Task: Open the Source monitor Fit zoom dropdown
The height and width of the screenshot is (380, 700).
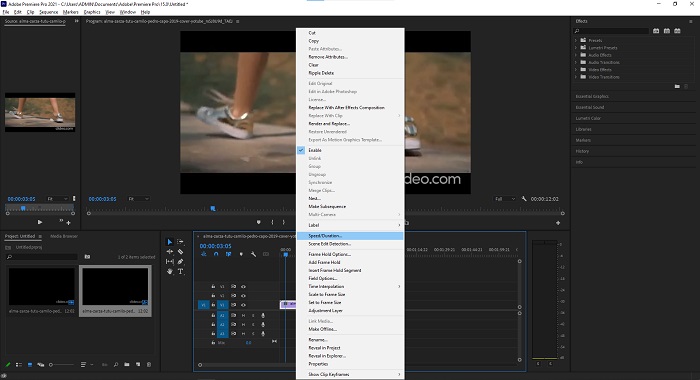Action: (x=58, y=199)
